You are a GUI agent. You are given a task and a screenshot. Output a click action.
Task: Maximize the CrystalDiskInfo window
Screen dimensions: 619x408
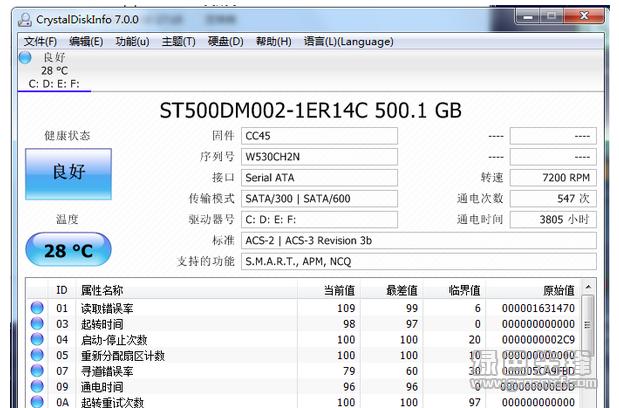coord(551,17)
